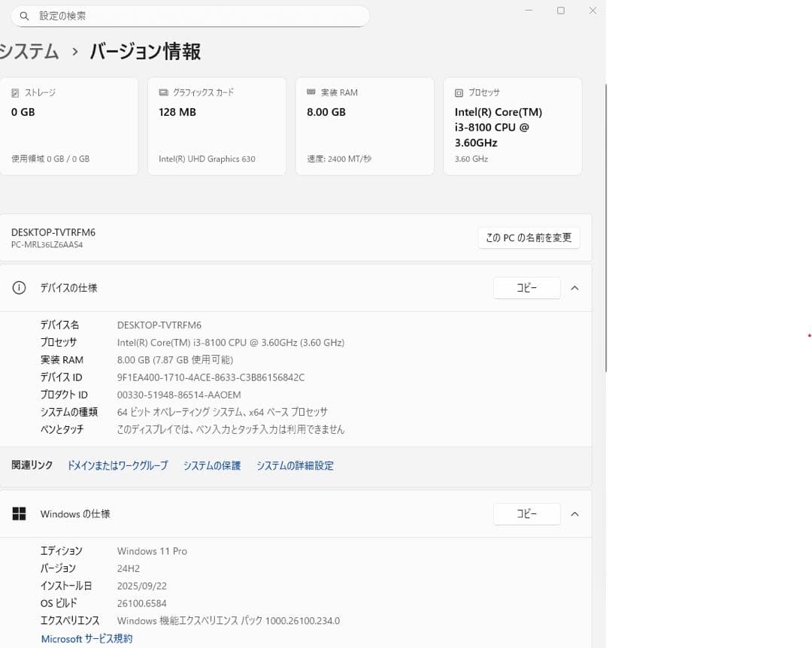This screenshot has width=812, height=648.
Task: Click the バージョン情報 breadcrumb title
Action: [144, 53]
